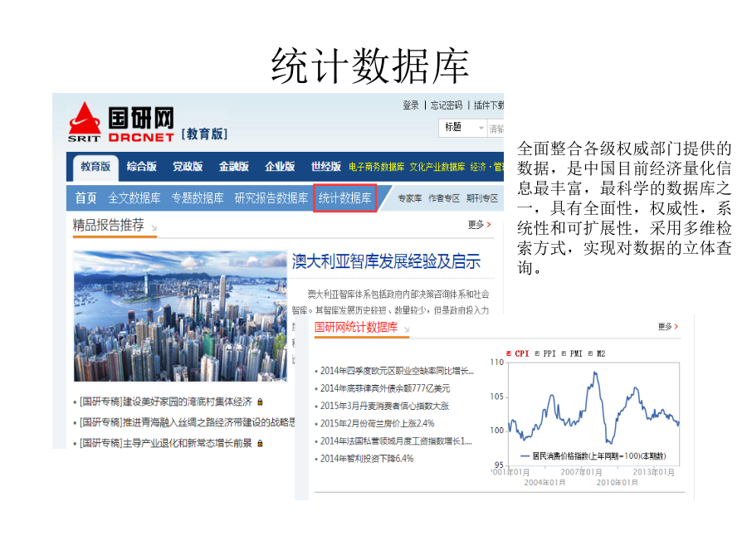This screenshot has width=747, height=560.
Task: Switch to the 党政版 tab
Action: click(x=188, y=167)
